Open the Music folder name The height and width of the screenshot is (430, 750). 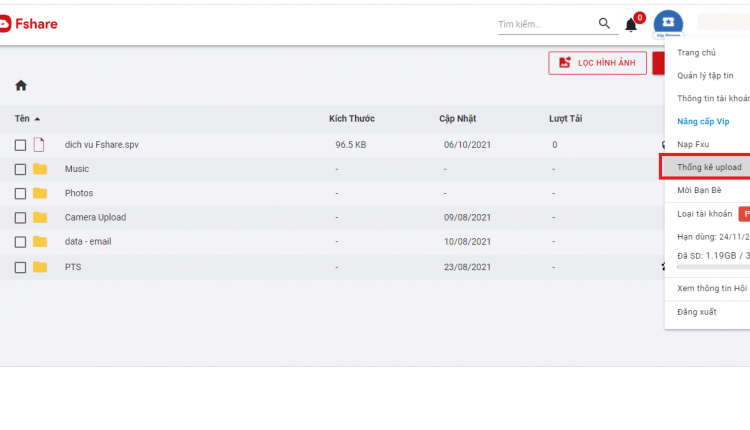pos(77,169)
